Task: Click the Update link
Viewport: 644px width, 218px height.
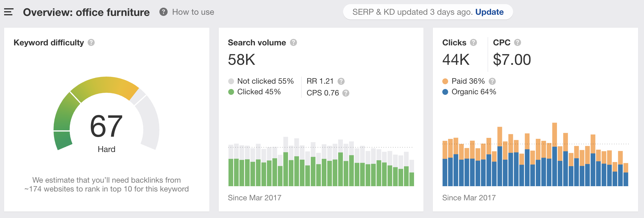Action: pos(489,12)
